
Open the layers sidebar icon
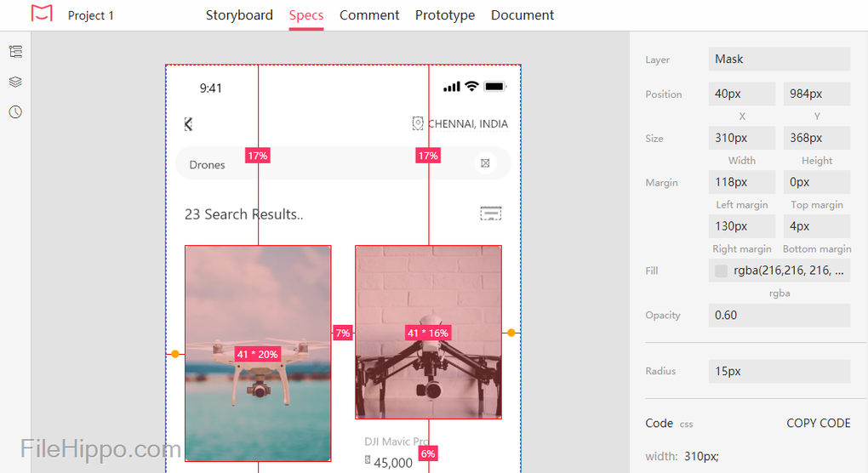point(15,82)
